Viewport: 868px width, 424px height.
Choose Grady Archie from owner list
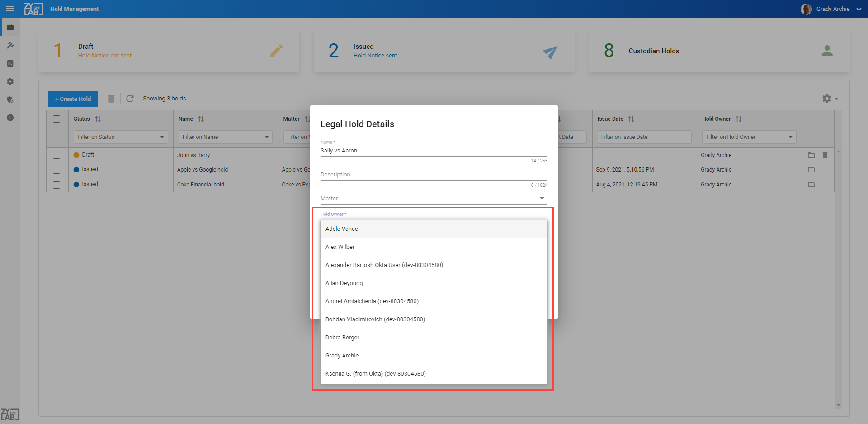(x=342, y=356)
